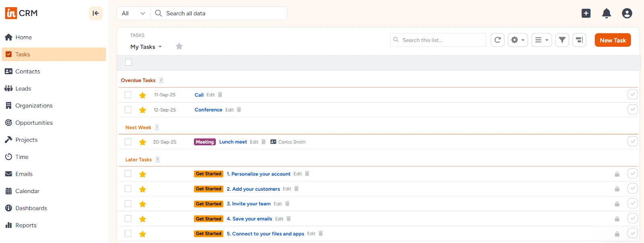Focus the Search all data field

(x=219, y=13)
